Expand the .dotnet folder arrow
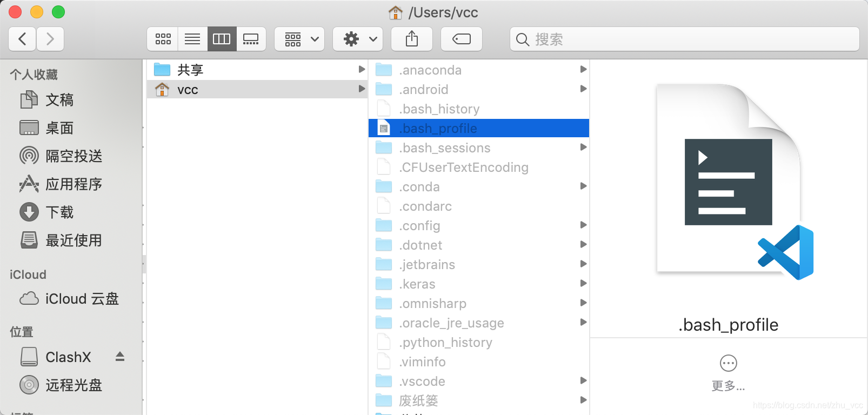Image resolution: width=868 pixels, height=415 pixels. coord(583,244)
